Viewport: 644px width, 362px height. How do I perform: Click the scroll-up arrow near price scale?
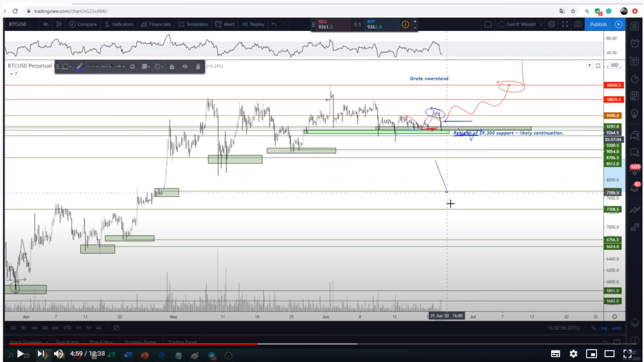tap(589, 66)
